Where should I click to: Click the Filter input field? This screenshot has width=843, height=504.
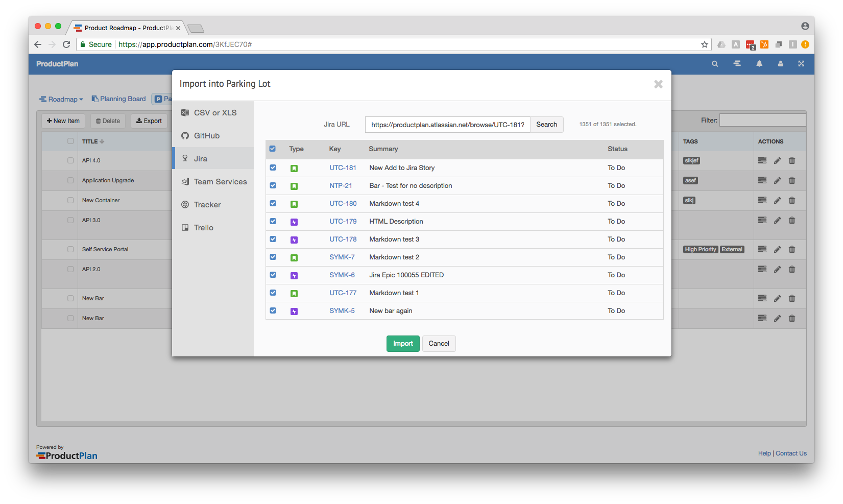coord(762,121)
